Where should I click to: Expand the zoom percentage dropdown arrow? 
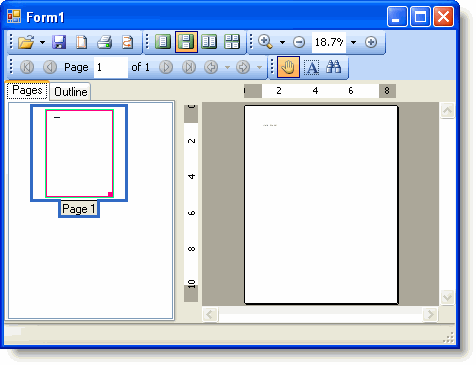click(x=354, y=42)
